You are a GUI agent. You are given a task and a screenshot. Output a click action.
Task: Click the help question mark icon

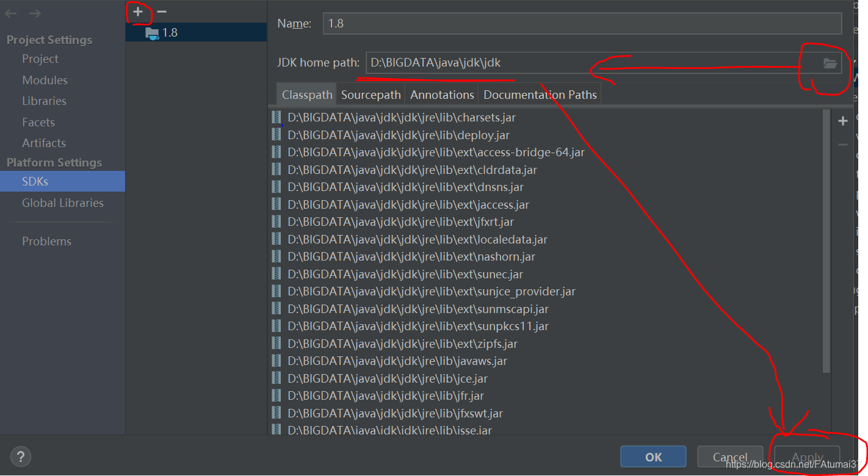coord(20,456)
